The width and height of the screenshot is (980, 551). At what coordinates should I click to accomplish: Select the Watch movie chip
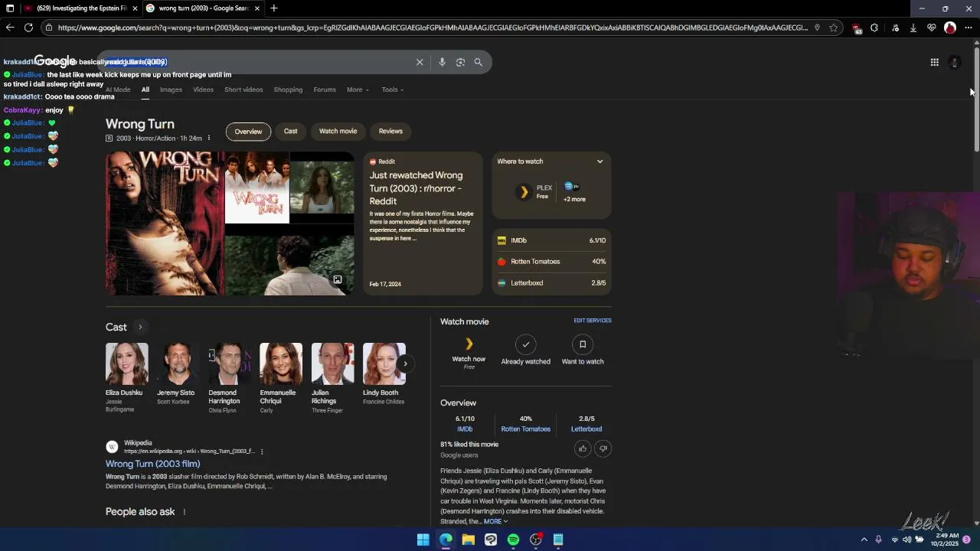[x=338, y=131]
